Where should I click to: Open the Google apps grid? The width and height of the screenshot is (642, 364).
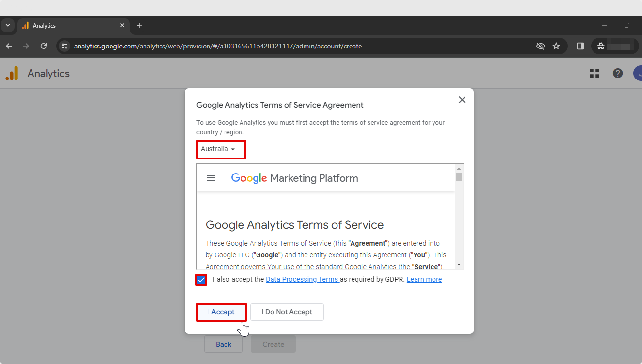(594, 73)
